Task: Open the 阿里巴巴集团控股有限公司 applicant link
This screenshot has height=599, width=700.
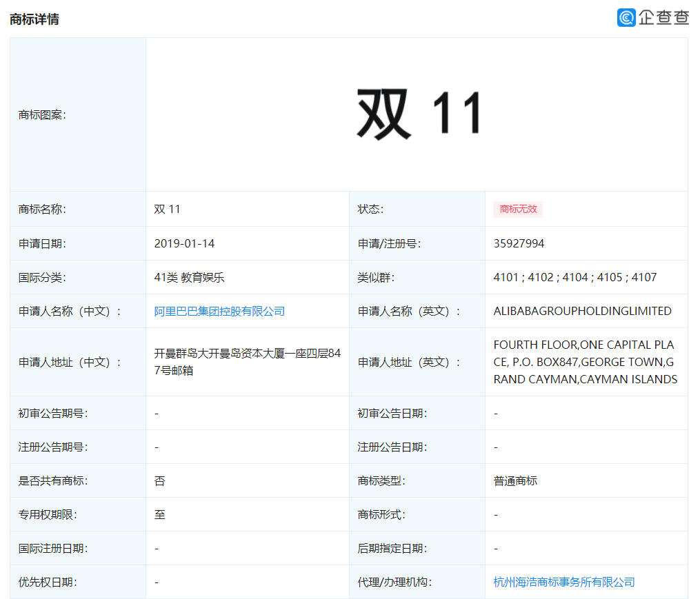Action: (x=219, y=312)
